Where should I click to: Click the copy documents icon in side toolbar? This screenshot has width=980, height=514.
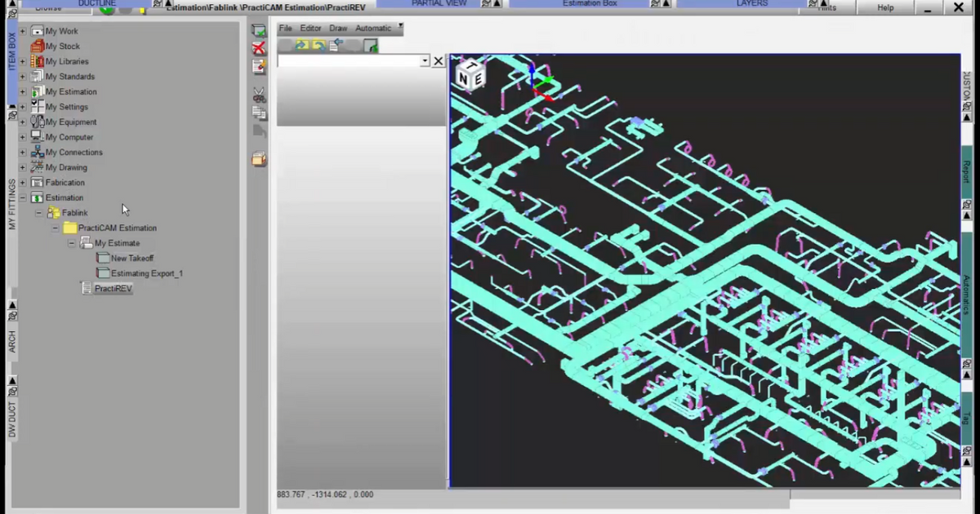tap(259, 113)
